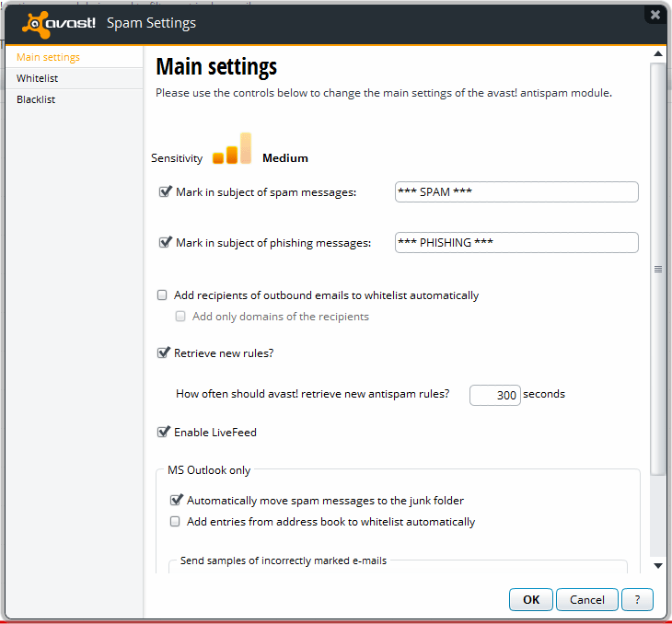Click the Cancel button
The image size is (672, 624).
coord(586,599)
